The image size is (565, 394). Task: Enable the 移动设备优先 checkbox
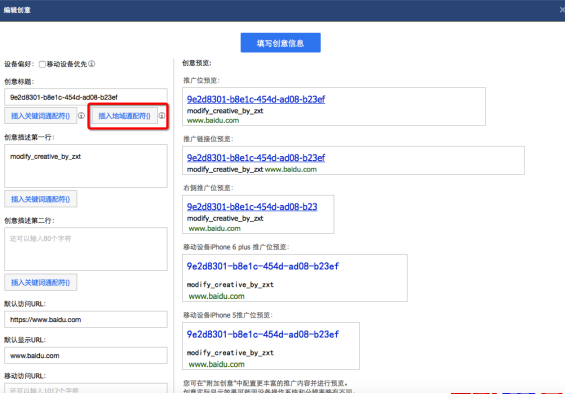coord(42,65)
